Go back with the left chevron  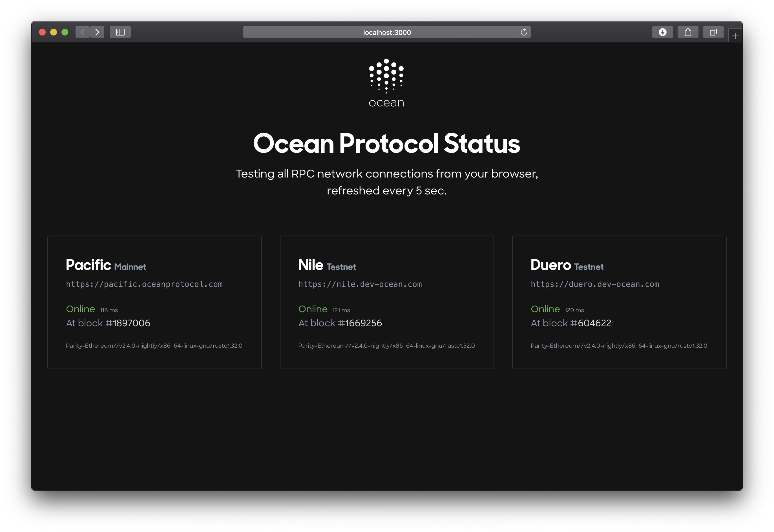(x=83, y=32)
